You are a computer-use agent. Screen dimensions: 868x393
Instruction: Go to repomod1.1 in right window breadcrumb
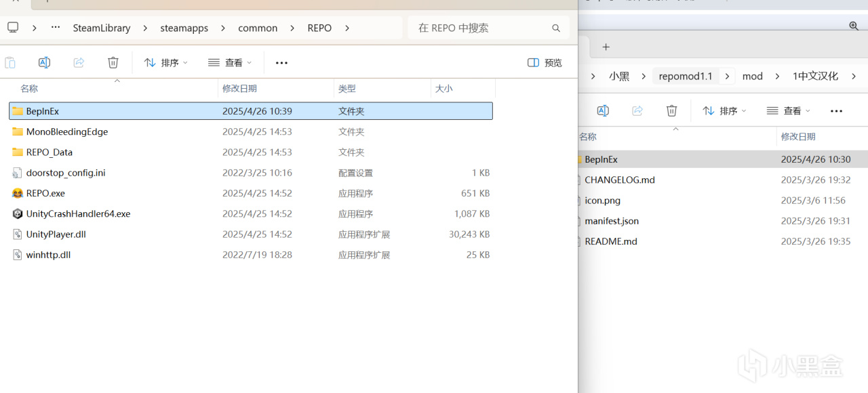[x=686, y=76]
